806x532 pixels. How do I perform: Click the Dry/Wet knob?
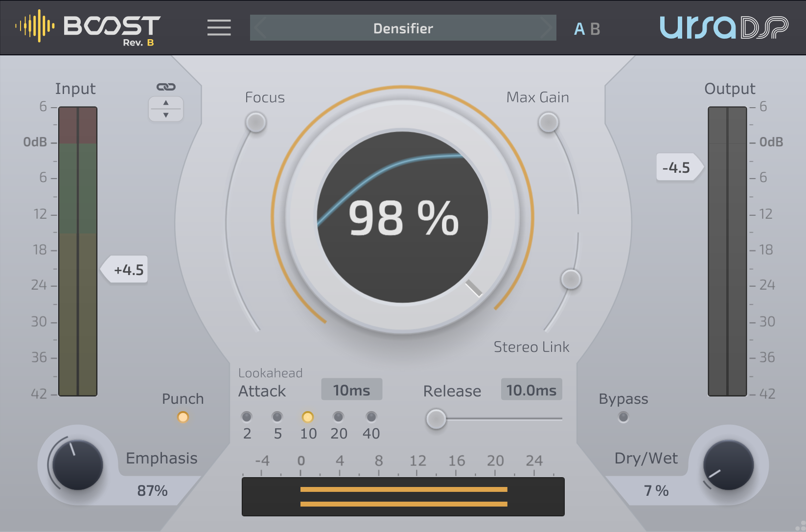pyautogui.click(x=728, y=464)
